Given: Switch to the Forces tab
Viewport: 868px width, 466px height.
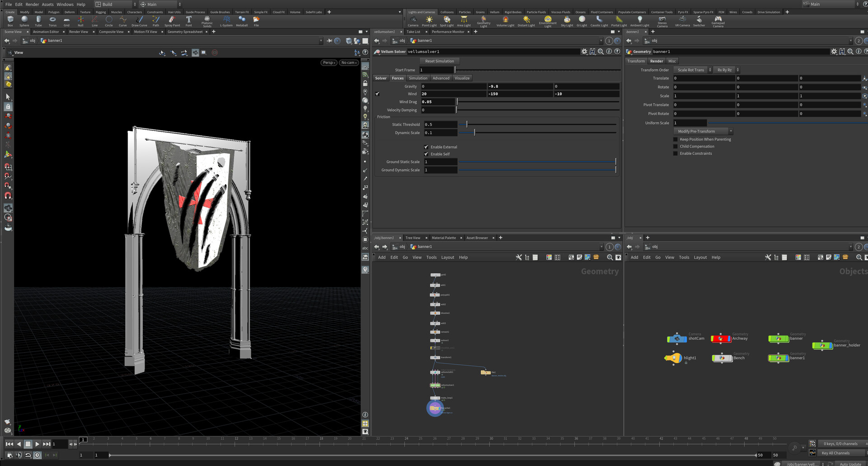Looking at the screenshot, I should [397, 78].
